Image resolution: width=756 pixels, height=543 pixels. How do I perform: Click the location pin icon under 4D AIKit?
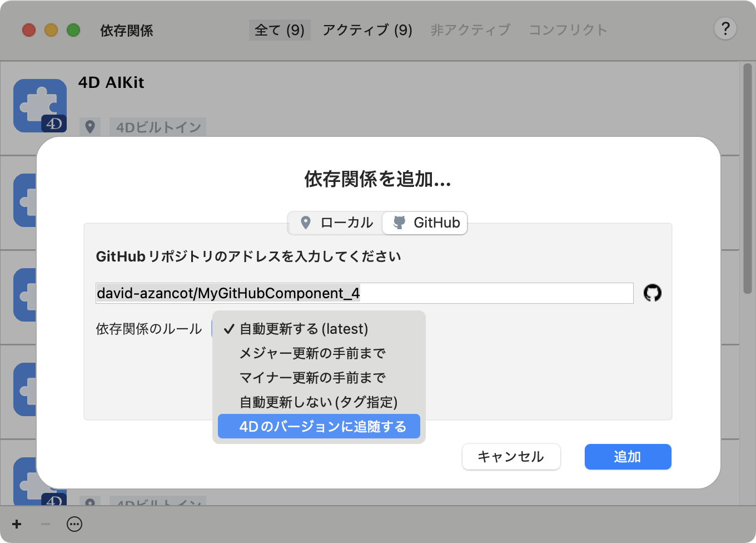tap(90, 127)
